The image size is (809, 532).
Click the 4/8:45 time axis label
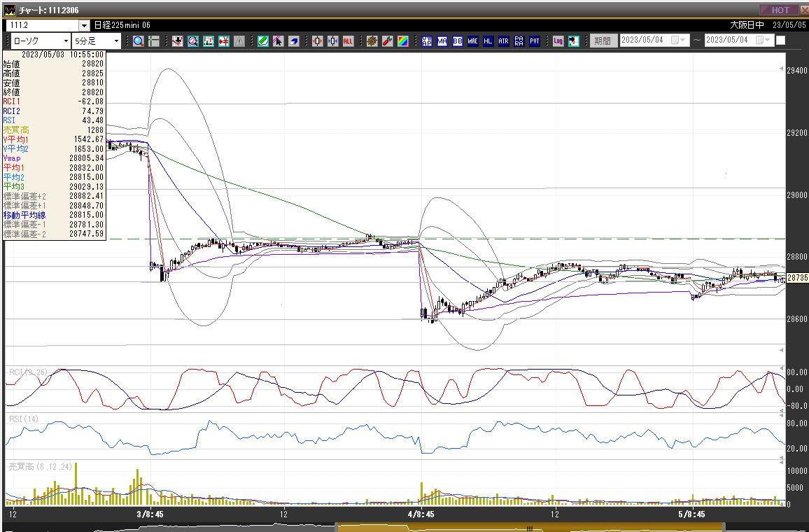pos(421,514)
